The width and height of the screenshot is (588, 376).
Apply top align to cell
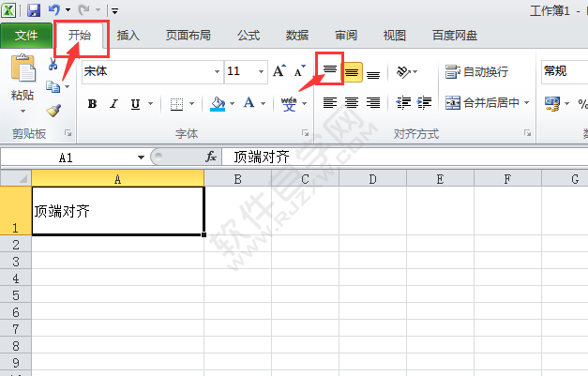tap(329, 70)
